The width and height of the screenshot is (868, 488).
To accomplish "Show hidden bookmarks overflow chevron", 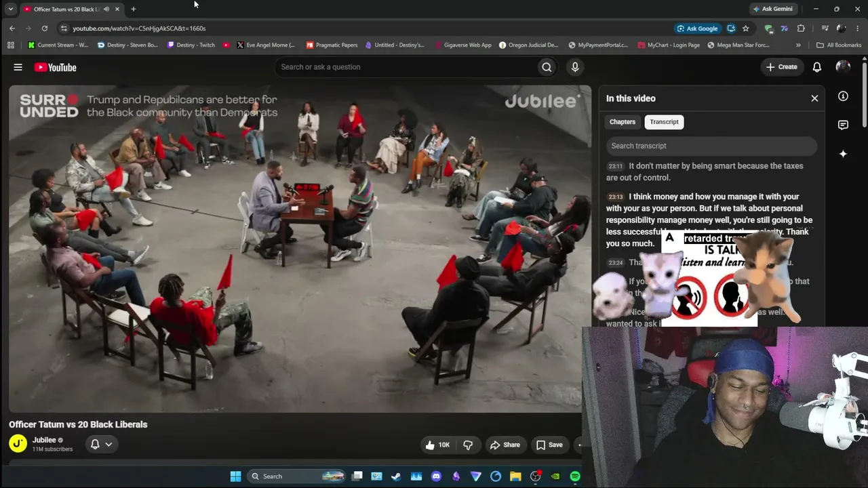I will [798, 45].
